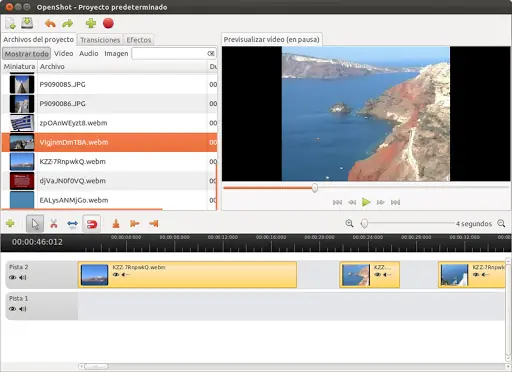Select the first KZZ-7RnpwkQ.webm timeline clip
This screenshot has width=512, height=372.
tap(187, 275)
